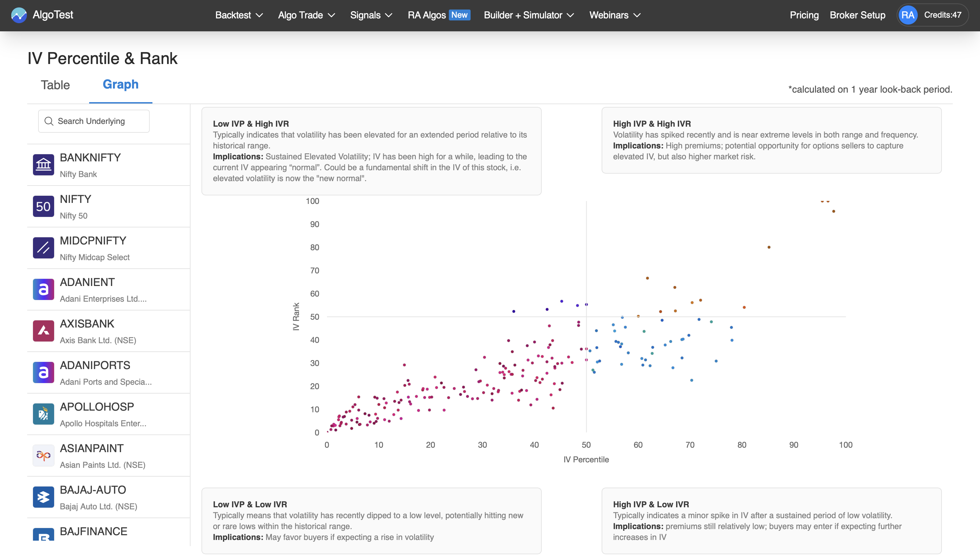Select ADANIENT in the underlying list

pos(109,290)
